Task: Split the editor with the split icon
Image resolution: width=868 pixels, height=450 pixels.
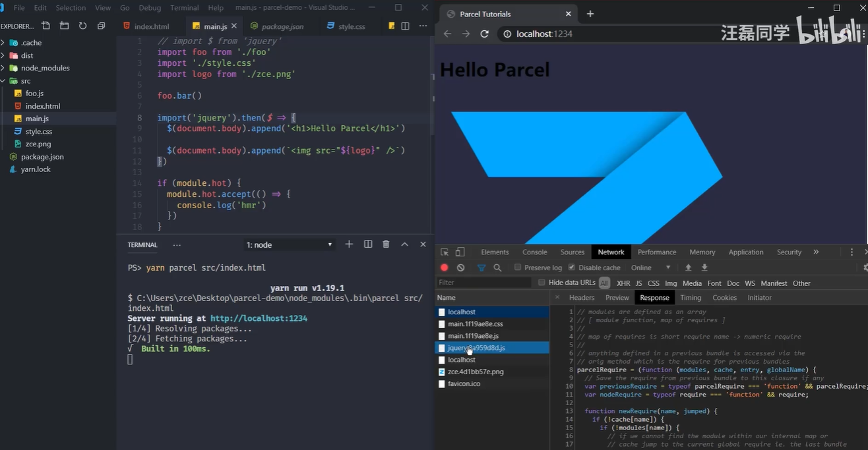Action: point(405,26)
